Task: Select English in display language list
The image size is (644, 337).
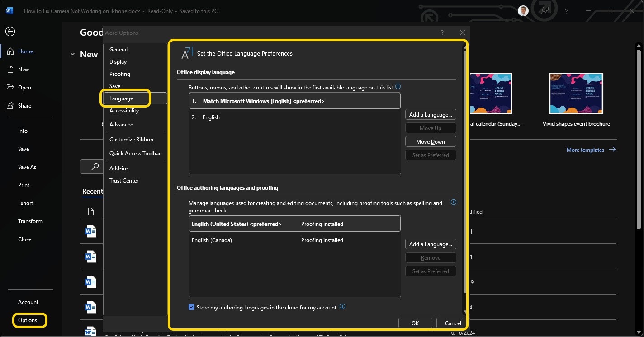Action: (211, 117)
